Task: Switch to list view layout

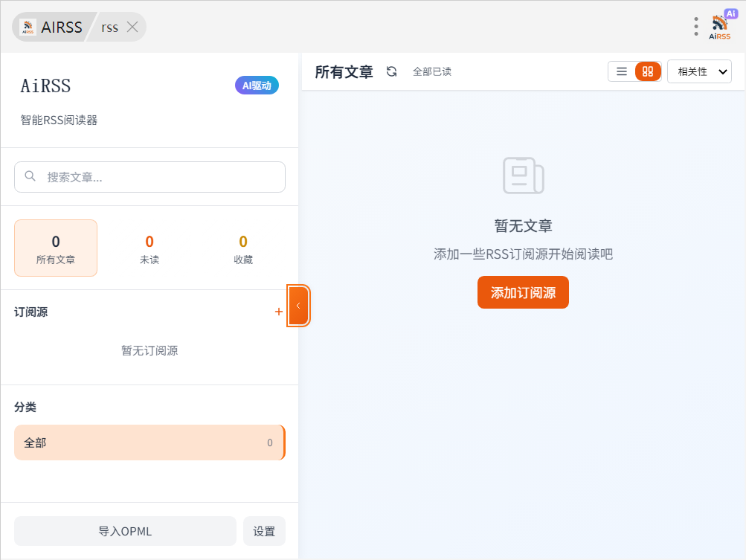Action: (x=622, y=71)
